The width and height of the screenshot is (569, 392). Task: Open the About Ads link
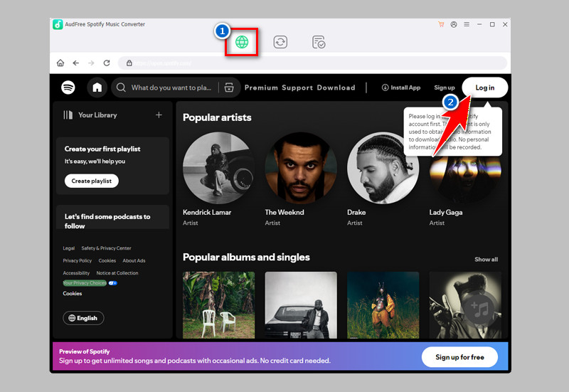tap(134, 260)
